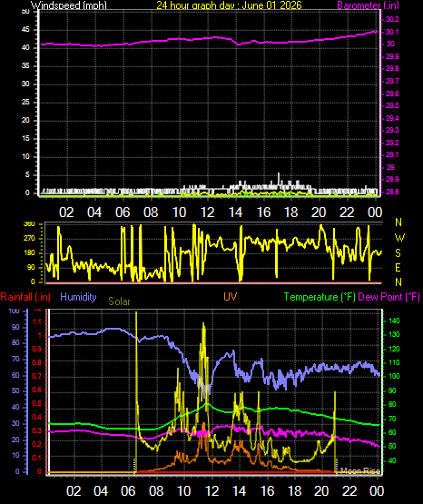Screen dimensions: 423x504
Task: Select 80 on the green temperature axis
Action: click(392, 404)
